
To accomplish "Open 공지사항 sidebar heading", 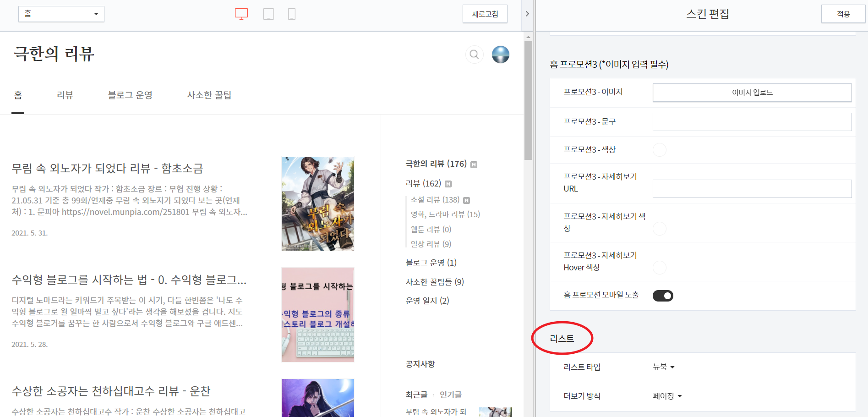I will (420, 364).
